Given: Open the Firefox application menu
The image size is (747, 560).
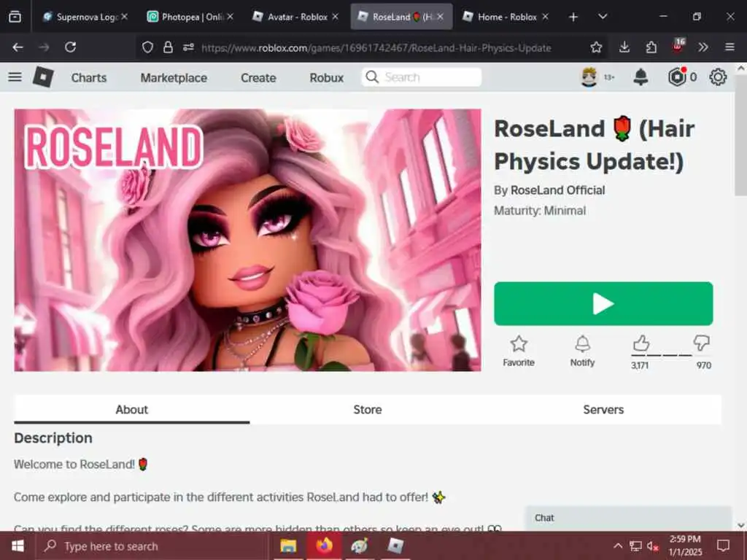Looking at the screenshot, I should [729, 47].
